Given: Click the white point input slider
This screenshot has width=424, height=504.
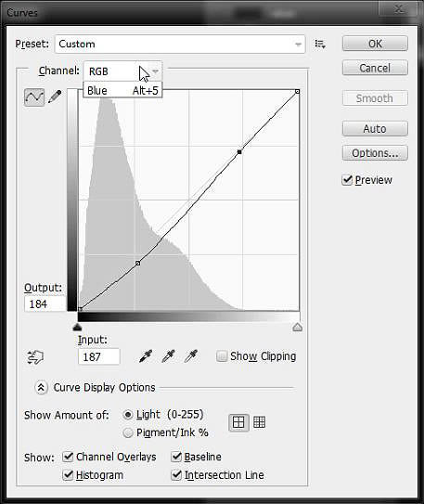Looking at the screenshot, I should pyautogui.click(x=298, y=328).
